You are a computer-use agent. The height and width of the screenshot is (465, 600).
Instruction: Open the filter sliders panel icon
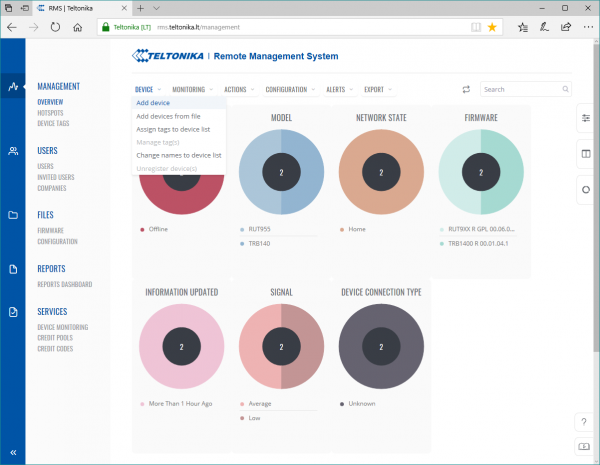tap(585, 118)
